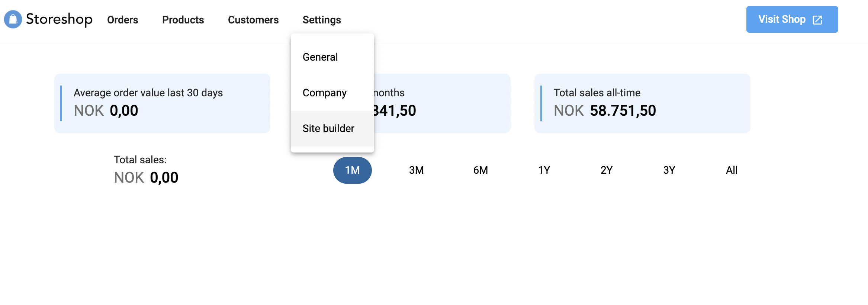Show All time sales range
This screenshot has width=868, height=305.
pyautogui.click(x=732, y=170)
